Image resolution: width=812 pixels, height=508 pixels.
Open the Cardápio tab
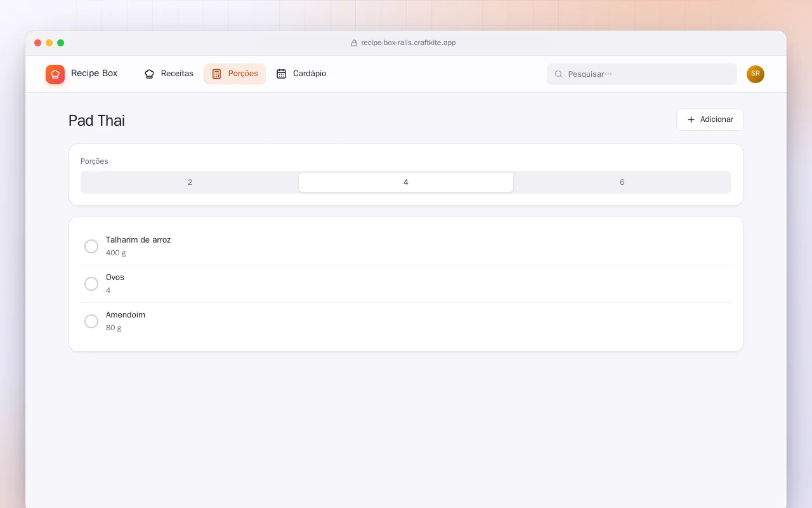pos(301,74)
